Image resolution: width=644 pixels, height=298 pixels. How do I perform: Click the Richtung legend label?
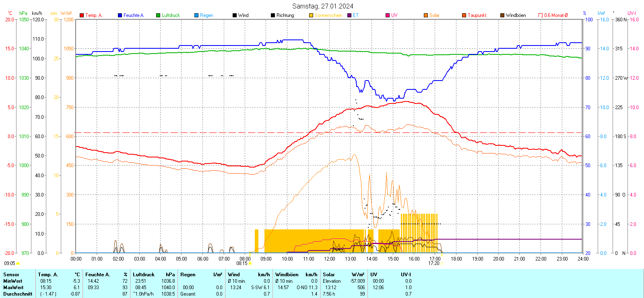point(285,15)
